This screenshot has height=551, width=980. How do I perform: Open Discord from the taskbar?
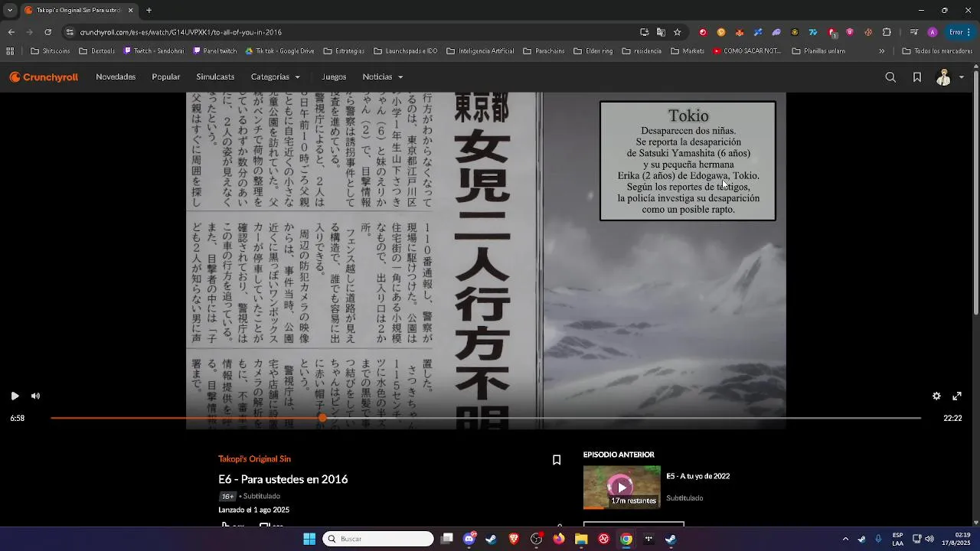click(x=469, y=539)
